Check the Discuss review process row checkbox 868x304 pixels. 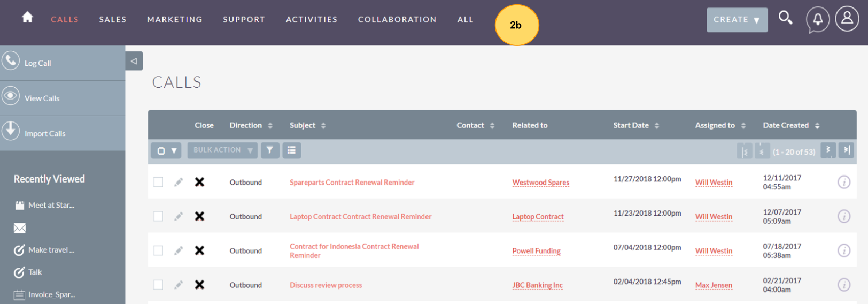[x=158, y=285]
